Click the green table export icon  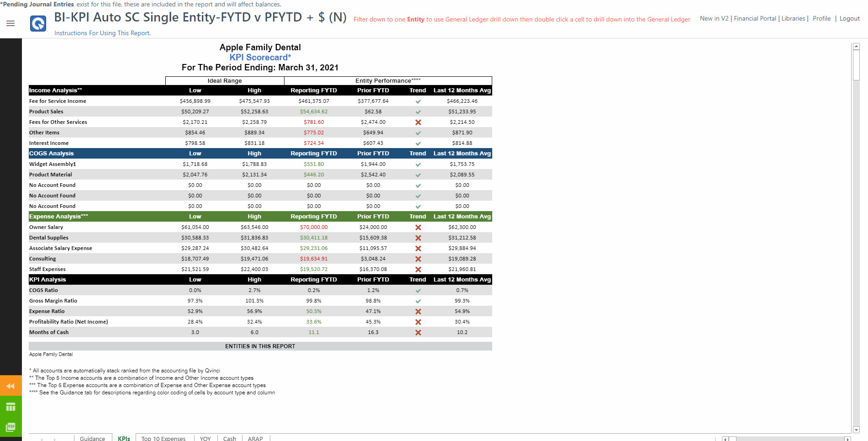[x=11, y=407]
